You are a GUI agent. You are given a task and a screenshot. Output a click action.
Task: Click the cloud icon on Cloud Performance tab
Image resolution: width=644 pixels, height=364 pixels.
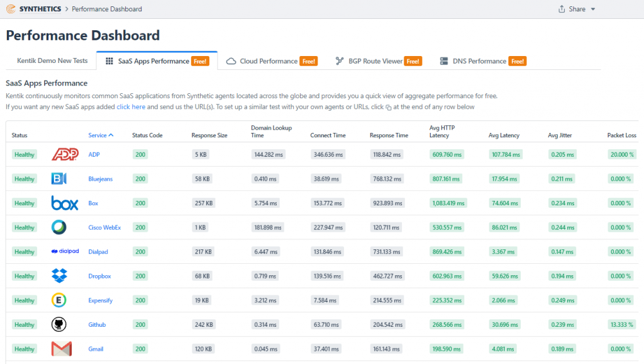click(231, 61)
